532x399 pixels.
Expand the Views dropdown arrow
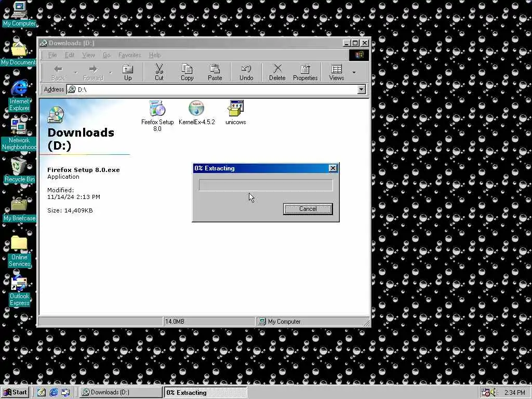coord(354,73)
